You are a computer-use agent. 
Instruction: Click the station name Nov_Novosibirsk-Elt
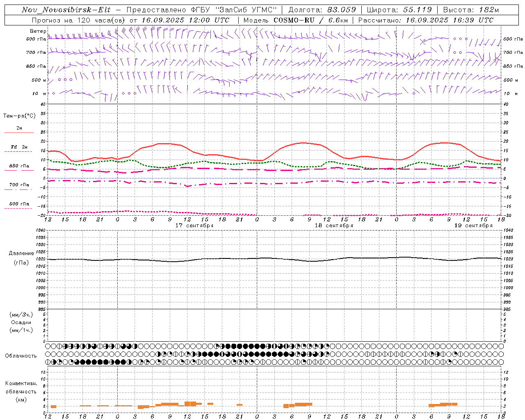click(x=66, y=10)
